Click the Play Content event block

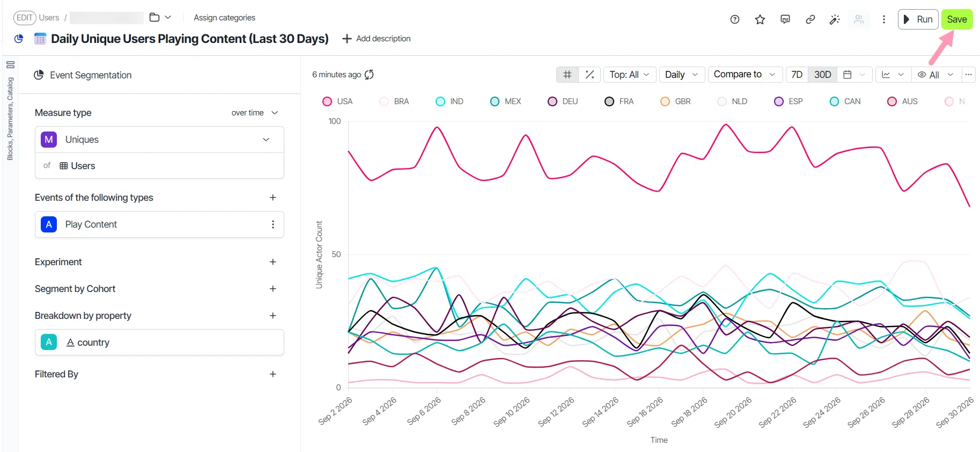pyautogui.click(x=159, y=224)
